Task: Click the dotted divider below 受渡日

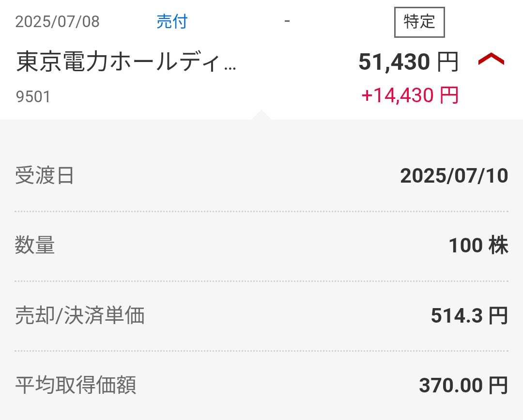Action: click(261, 211)
